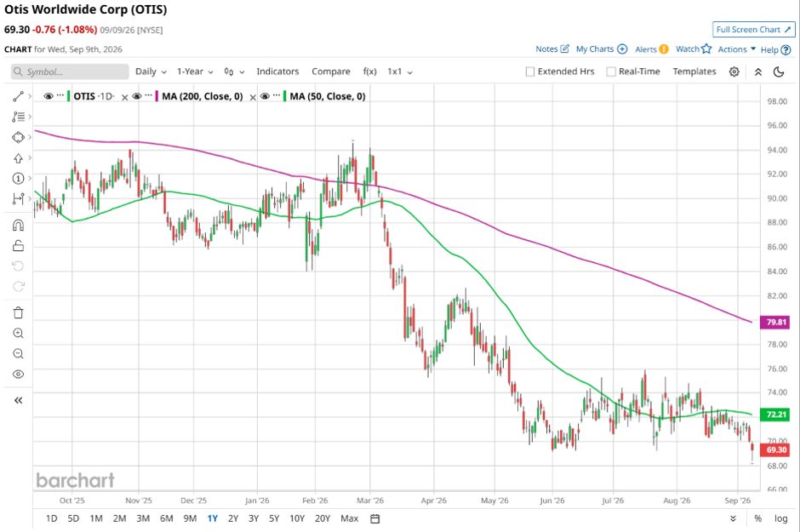Select the trend line drawing tool
This screenshot has width=800, height=532.
(x=19, y=96)
